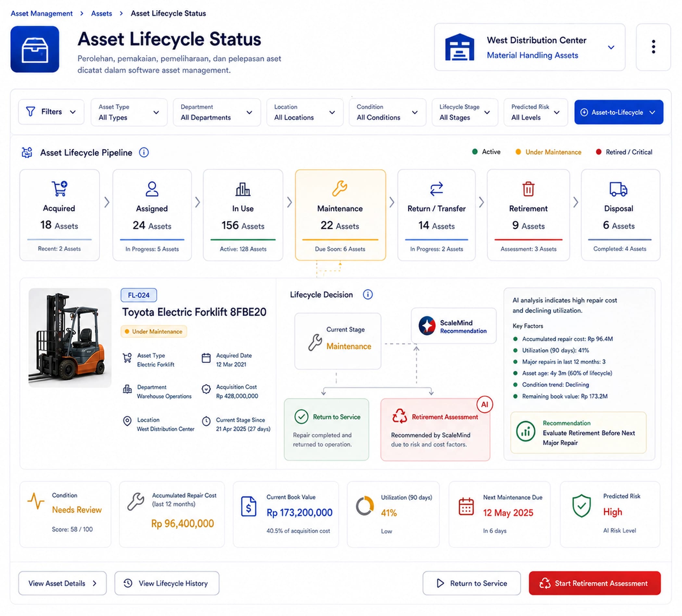The width and height of the screenshot is (682, 616).
Task: Click the bottom Return to Service button
Action: (x=471, y=583)
